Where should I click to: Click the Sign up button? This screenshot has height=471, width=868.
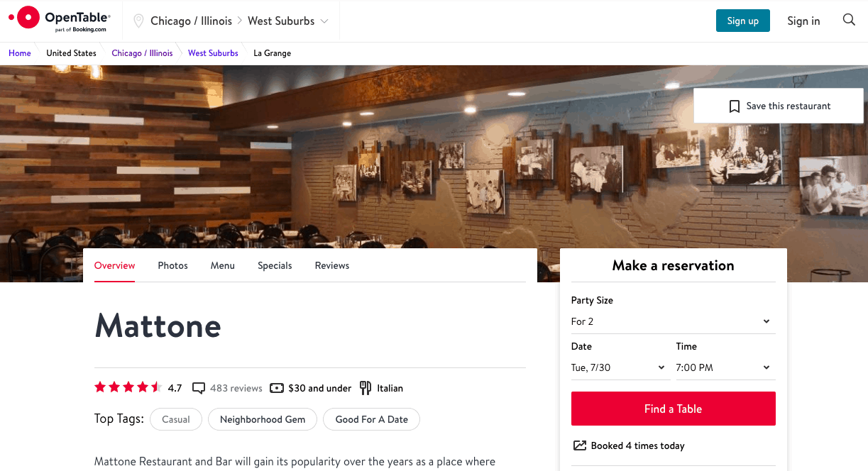click(x=742, y=21)
